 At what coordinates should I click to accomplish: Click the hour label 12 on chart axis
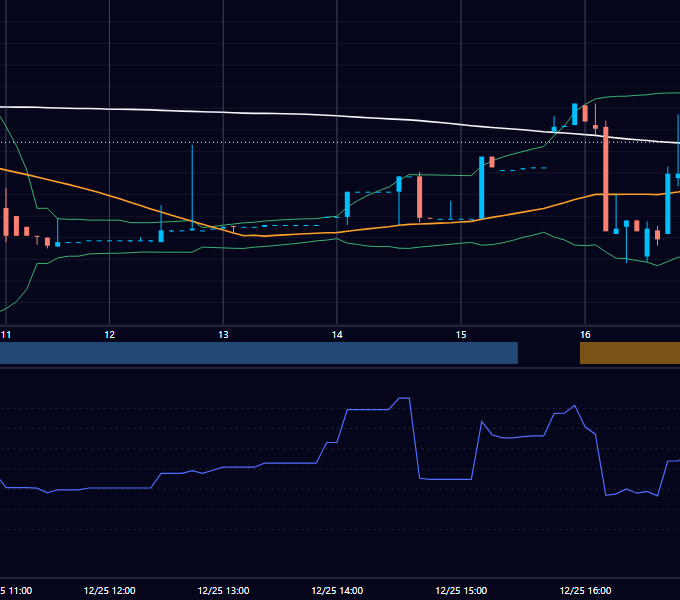pos(109,335)
